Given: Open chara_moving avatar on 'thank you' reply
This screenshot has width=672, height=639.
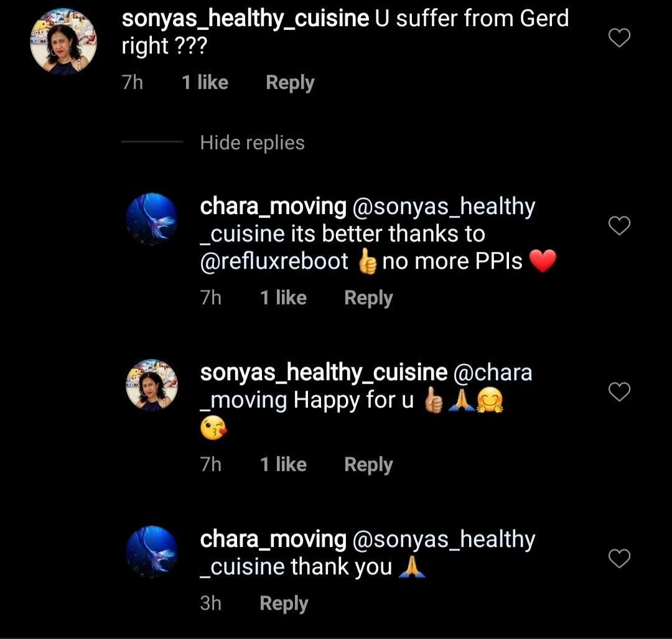Looking at the screenshot, I should 152,551.
